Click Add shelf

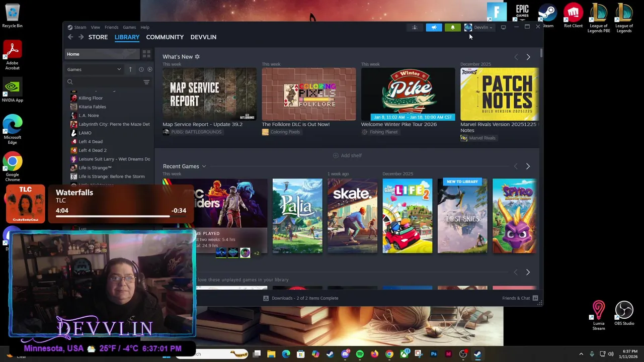(x=347, y=155)
